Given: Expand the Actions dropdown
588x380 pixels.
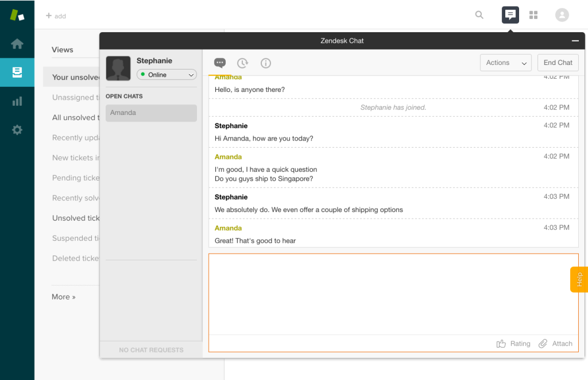Looking at the screenshot, I should 505,63.
